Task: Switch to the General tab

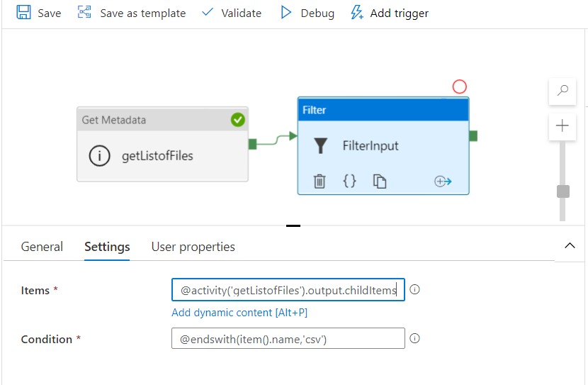Action: tap(42, 247)
